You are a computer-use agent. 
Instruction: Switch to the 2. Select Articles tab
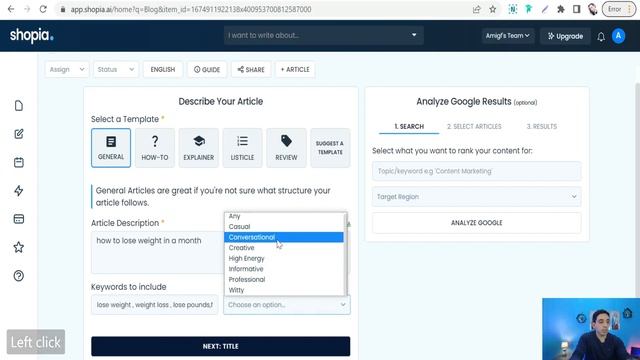pos(474,127)
